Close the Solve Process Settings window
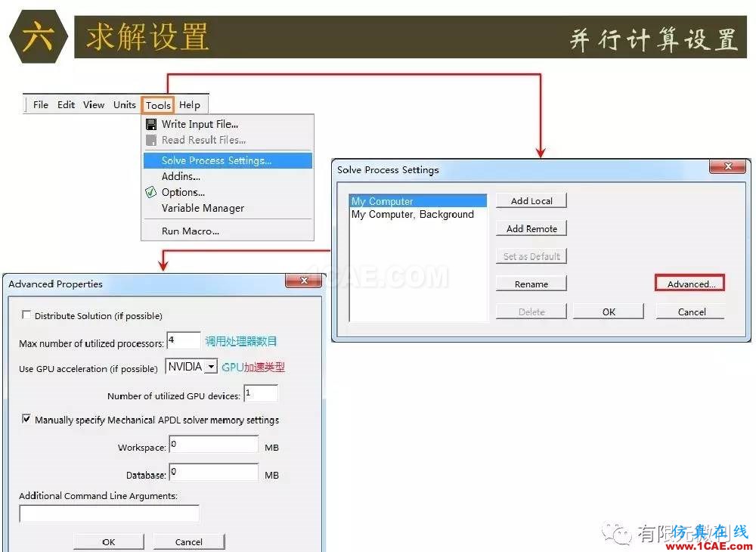 (x=728, y=167)
